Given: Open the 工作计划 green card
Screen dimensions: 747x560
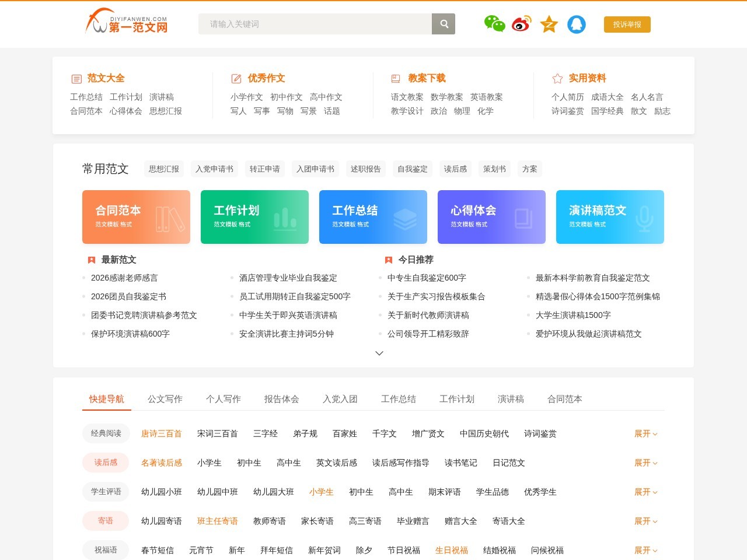Looking at the screenshot, I should pos(254,217).
